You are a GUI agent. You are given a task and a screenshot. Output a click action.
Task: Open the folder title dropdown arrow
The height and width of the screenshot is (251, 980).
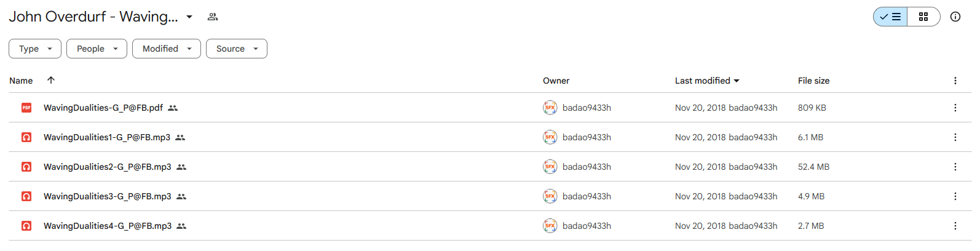[189, 17]
